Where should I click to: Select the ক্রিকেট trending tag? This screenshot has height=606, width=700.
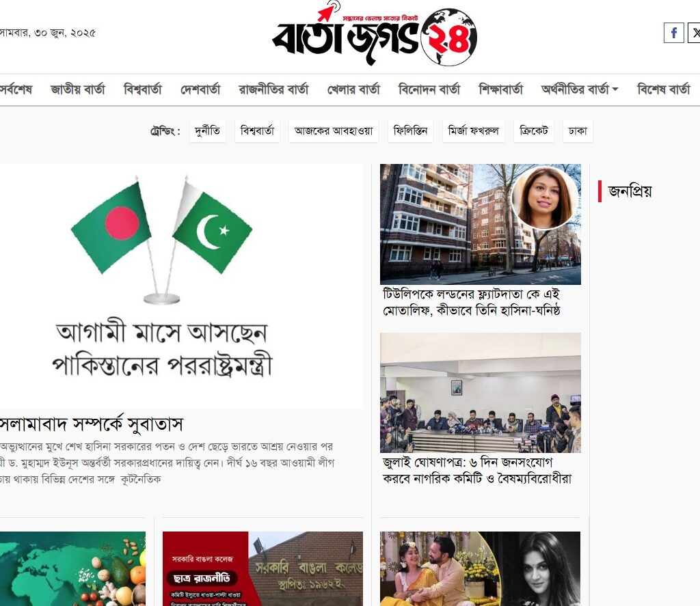(x=534, y=130)
